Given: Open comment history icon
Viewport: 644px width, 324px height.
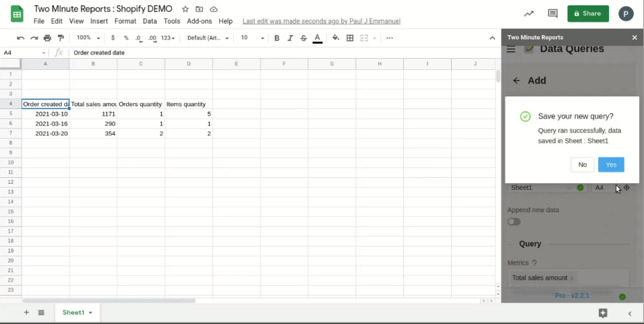Looking at the screenshot, I should tap(553, 13).
